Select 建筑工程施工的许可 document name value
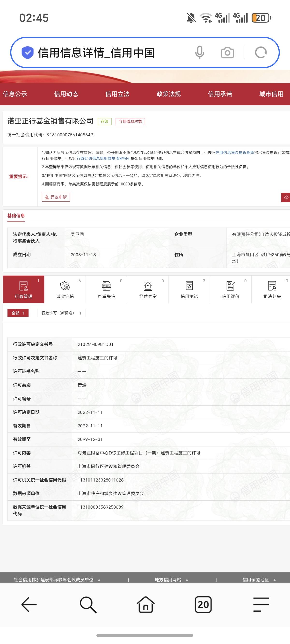 (97, 358)
